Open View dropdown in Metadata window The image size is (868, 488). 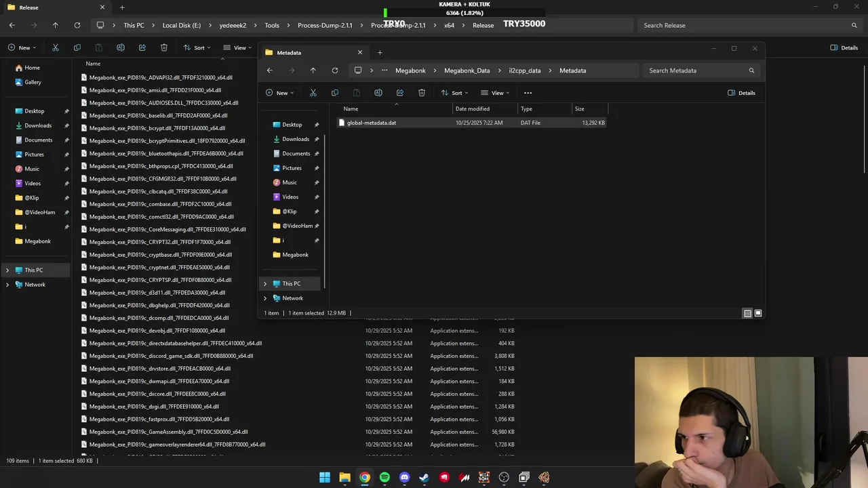pyautogui.click(x=495, y=93)
